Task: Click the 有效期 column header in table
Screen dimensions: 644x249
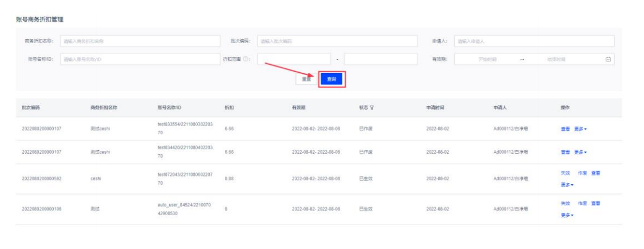Action: (299, 108)
